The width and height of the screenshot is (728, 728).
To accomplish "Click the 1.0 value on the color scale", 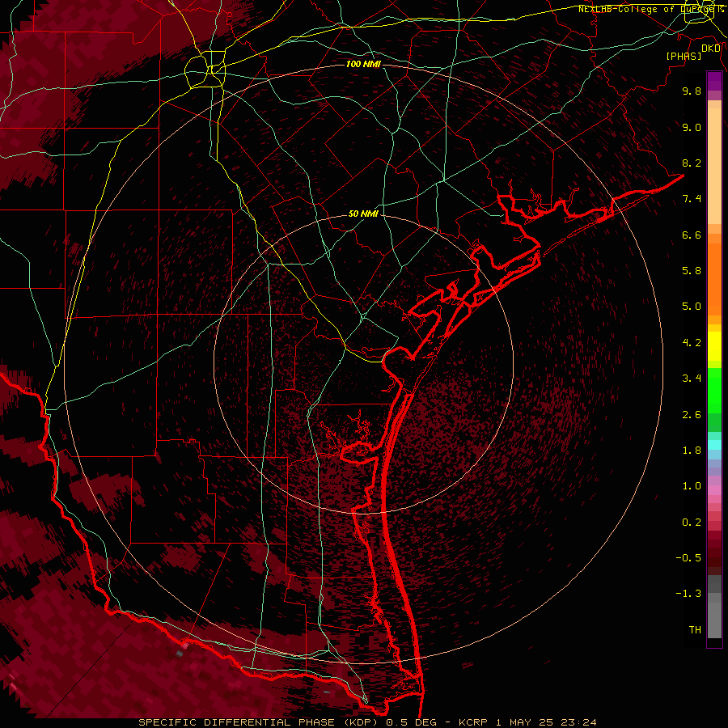I will pos(692,486).
